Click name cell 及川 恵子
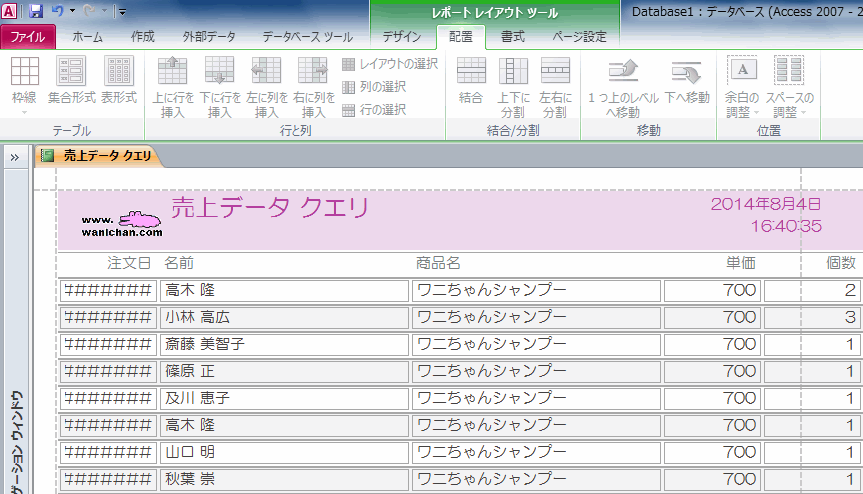The height and width of the screenshot is (494, 863). tap(284, 398)
